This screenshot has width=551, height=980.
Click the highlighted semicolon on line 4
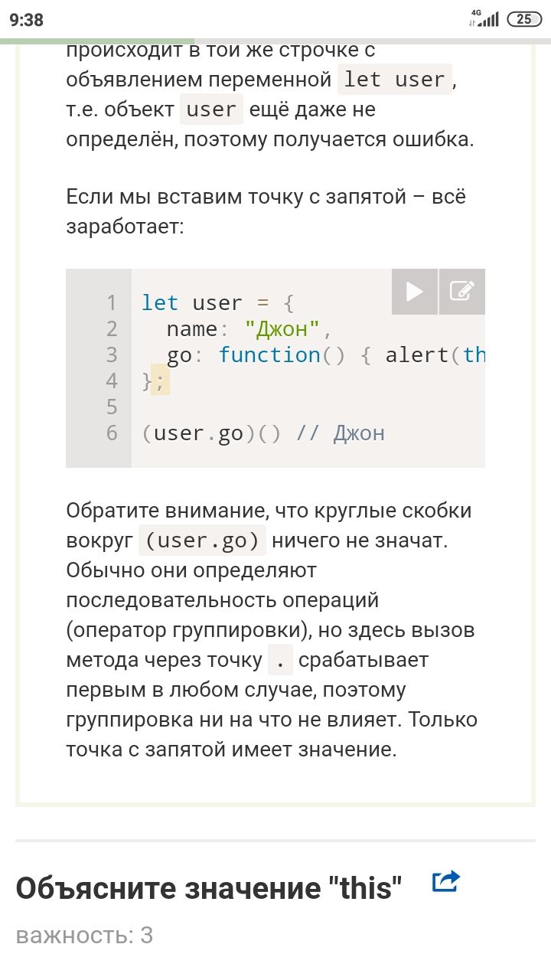(x=160, y=381)
